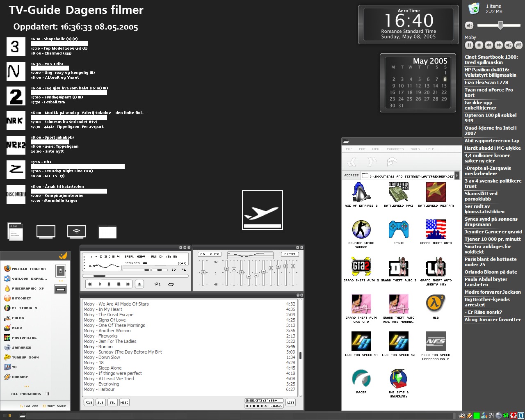Show the player window from sidebar controls

pyautogui.click(x=518, y=45)
